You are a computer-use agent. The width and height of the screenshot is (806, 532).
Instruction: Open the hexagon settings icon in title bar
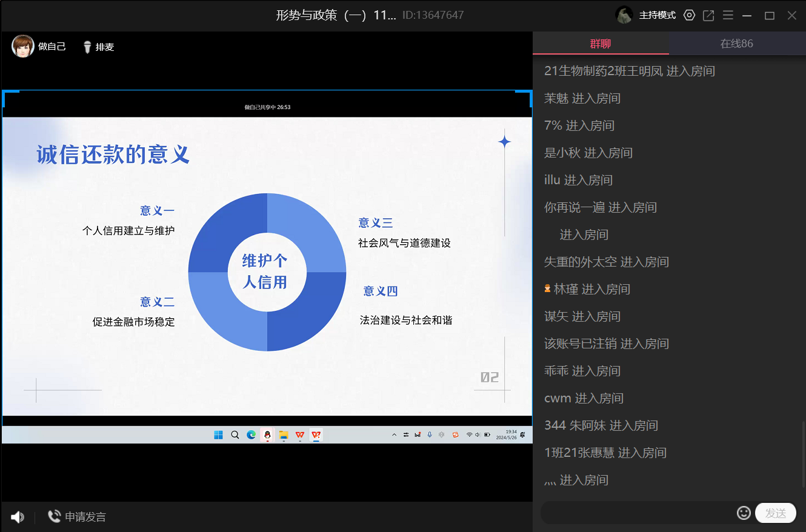689,16
